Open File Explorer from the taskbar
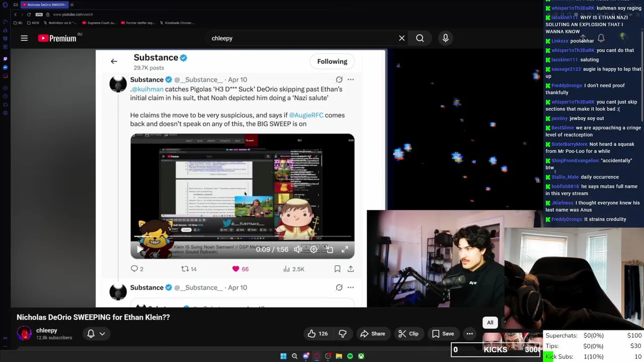The image size is (644, 362). click(x=339, y=356)
